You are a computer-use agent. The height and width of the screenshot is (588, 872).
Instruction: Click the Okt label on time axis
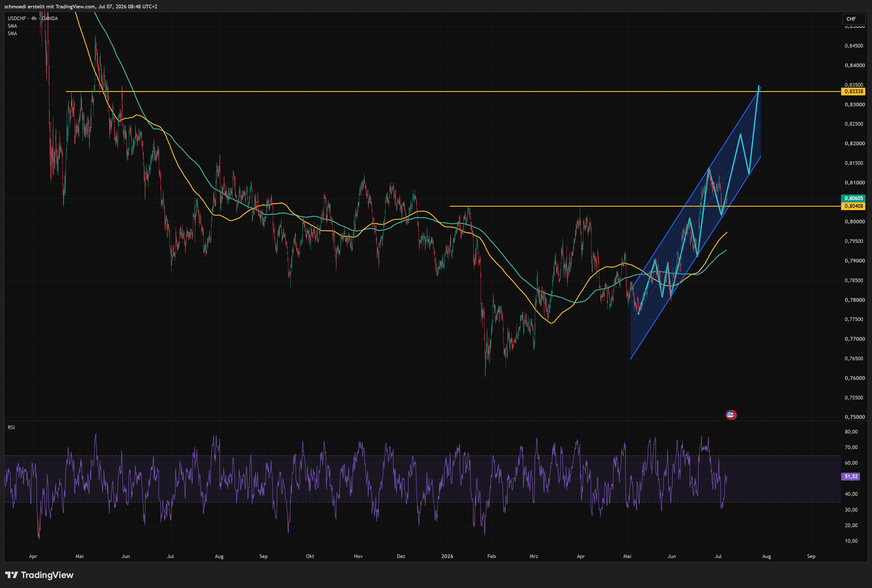(x=310, y=556)
